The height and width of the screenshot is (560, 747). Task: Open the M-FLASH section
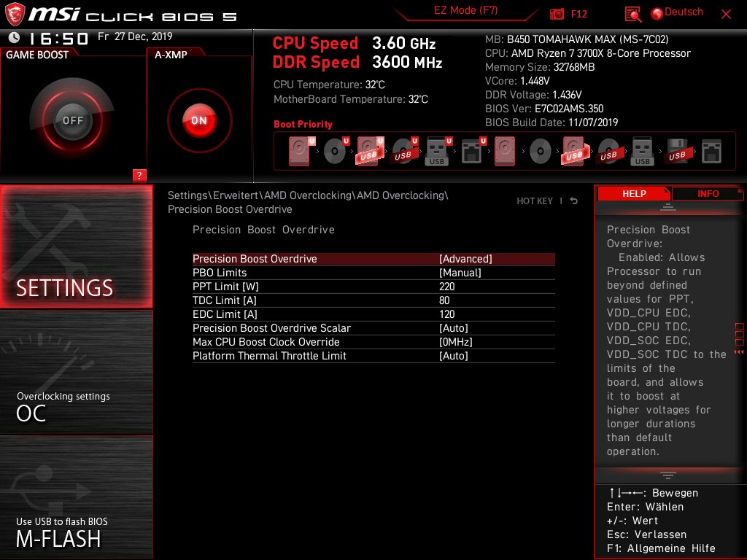coord(76,497)
